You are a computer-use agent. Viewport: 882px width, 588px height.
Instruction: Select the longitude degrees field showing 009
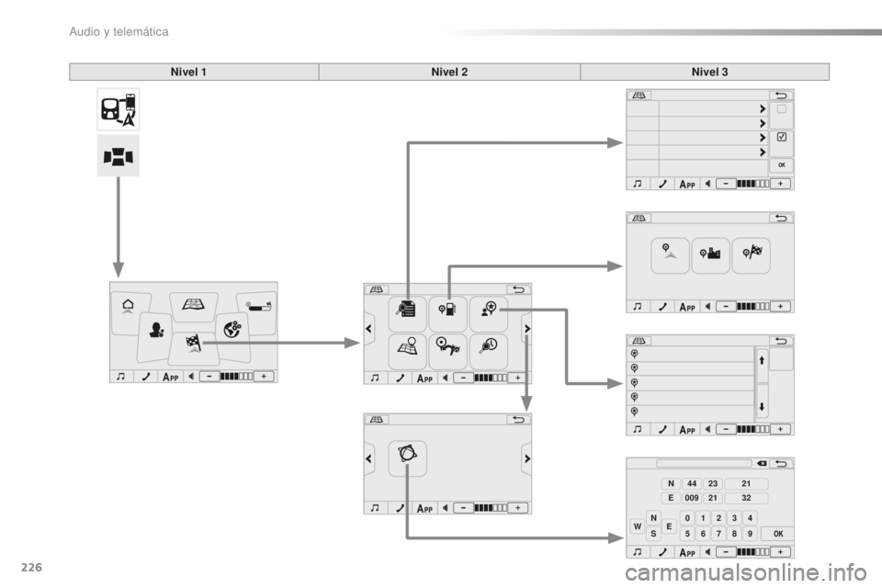[691, 498]
